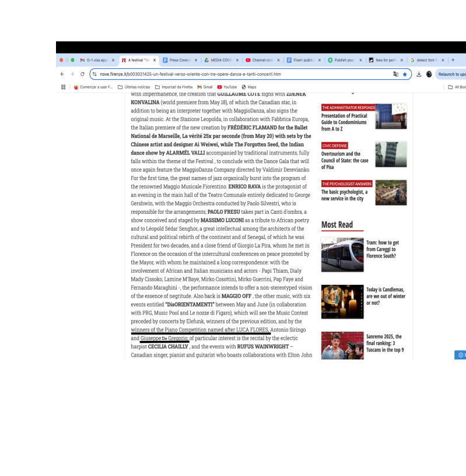Close the O-1 visa Gmail tab
The width and height of the screenshot is (466, 476).
[x=113, y=60]
